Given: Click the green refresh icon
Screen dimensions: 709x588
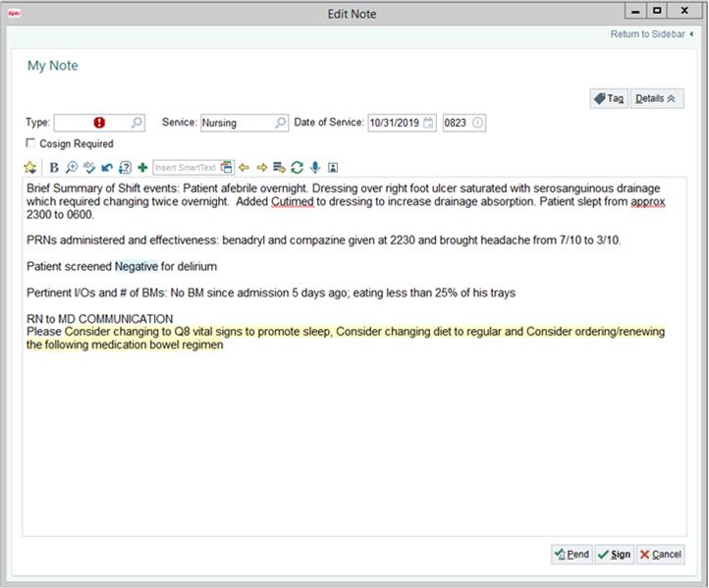Looking at the screenshot, I should [297, 168].
